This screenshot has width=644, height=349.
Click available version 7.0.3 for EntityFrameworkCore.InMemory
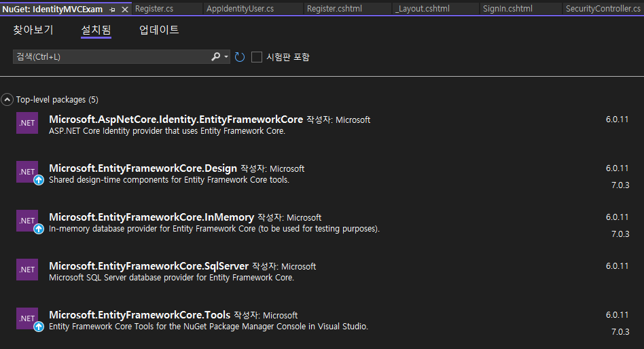620,234
